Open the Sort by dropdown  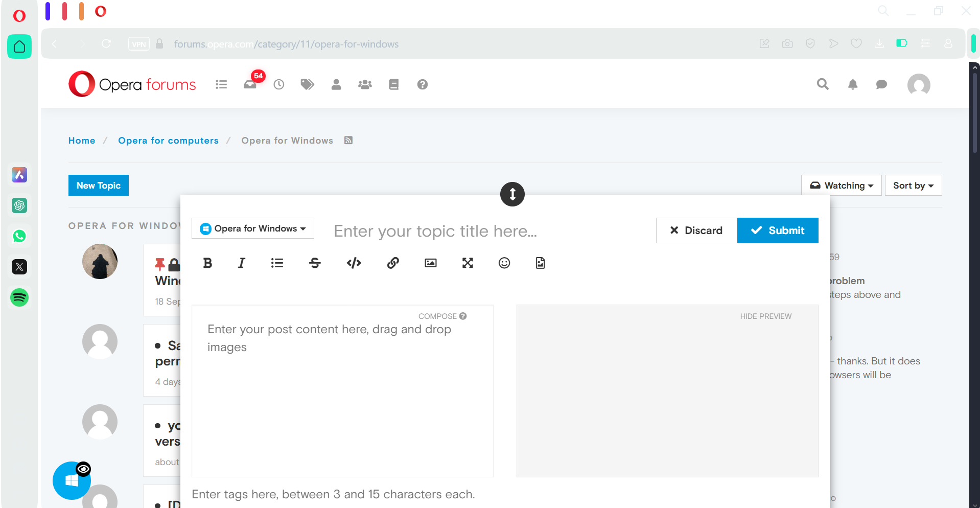(x=913, y=186)
